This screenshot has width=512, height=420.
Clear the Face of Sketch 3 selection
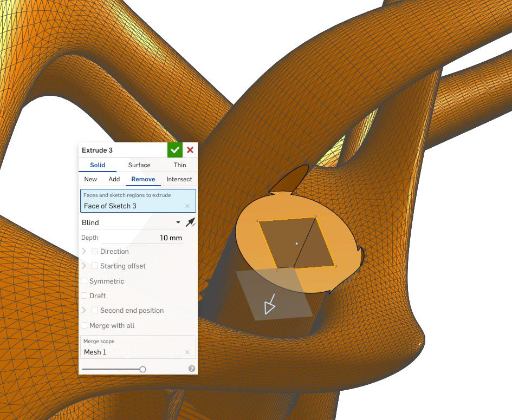187,206
